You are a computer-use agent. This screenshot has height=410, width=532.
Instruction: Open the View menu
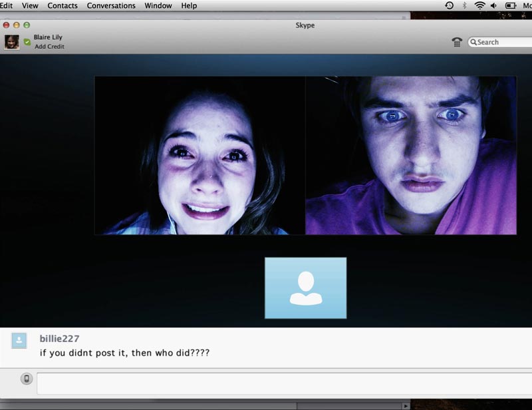point(30,5)
